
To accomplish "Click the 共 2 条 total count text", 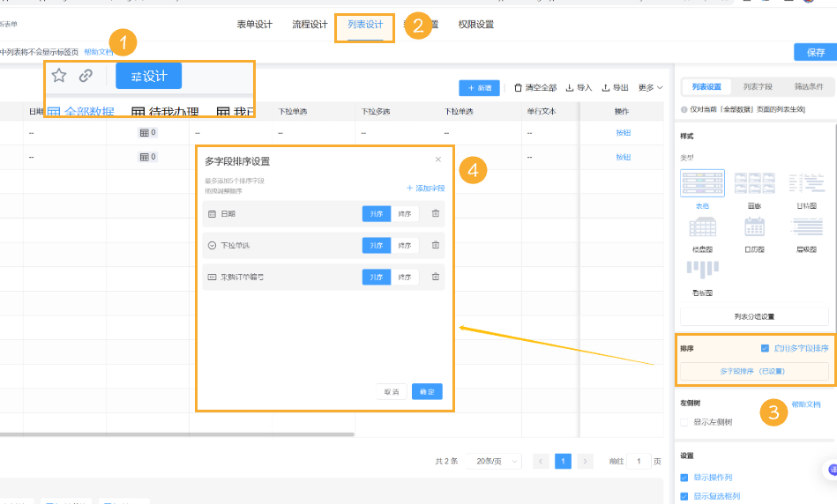I will (446, 461).
